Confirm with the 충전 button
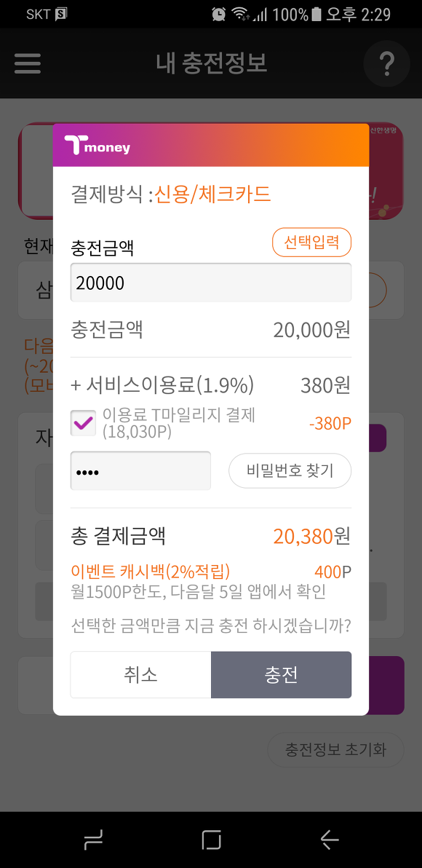Viewport: 422px width, 868px height. click(282, 675)
